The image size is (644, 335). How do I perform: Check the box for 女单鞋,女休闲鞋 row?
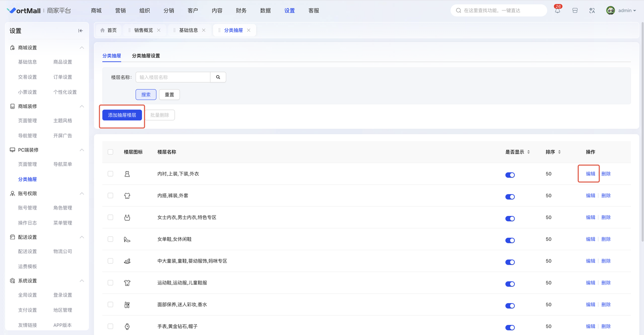click(x=110, y=239)
